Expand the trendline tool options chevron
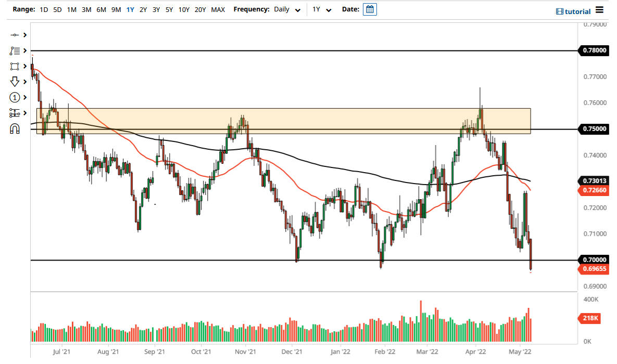Viewport: 617px width, 364px height. (24, 35)
